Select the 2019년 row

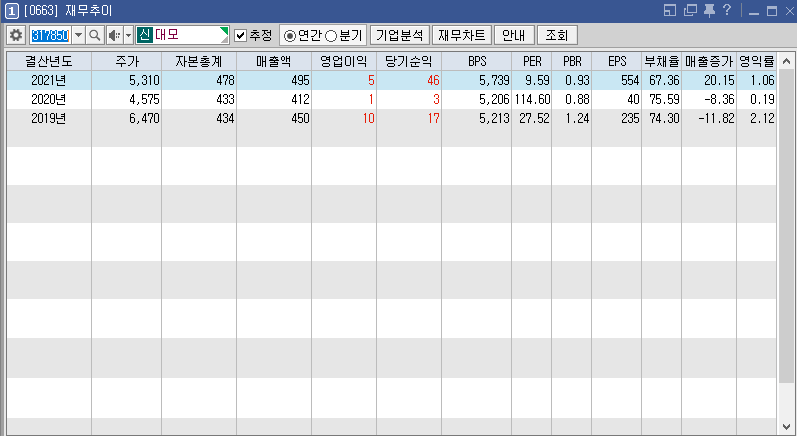pos(391,118)
